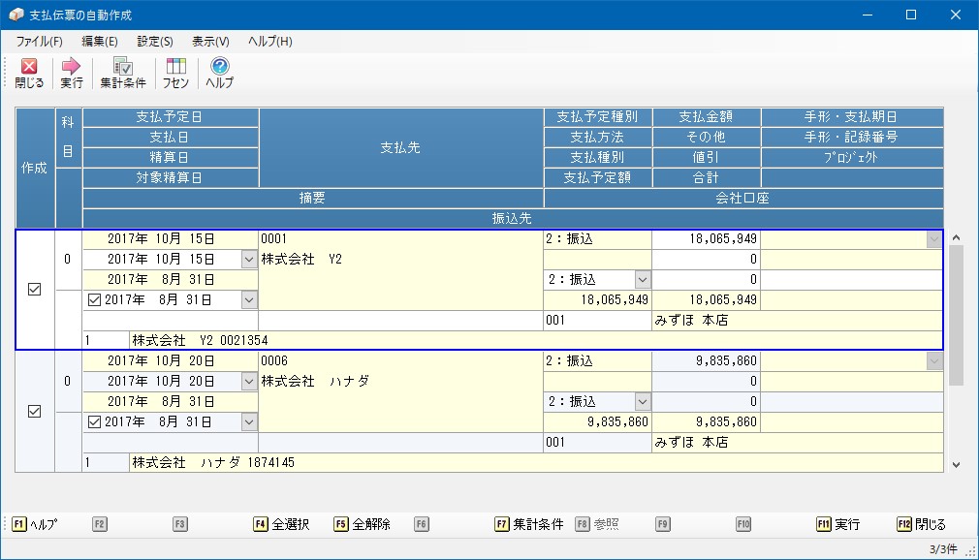Click the vertical scrollbar down arrow
Screen dimensions: 979x560
click(956, 464)
